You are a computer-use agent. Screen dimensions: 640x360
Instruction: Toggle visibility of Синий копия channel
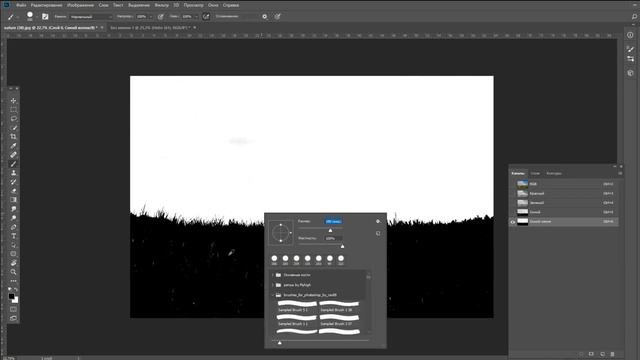(x=513, y=222)
